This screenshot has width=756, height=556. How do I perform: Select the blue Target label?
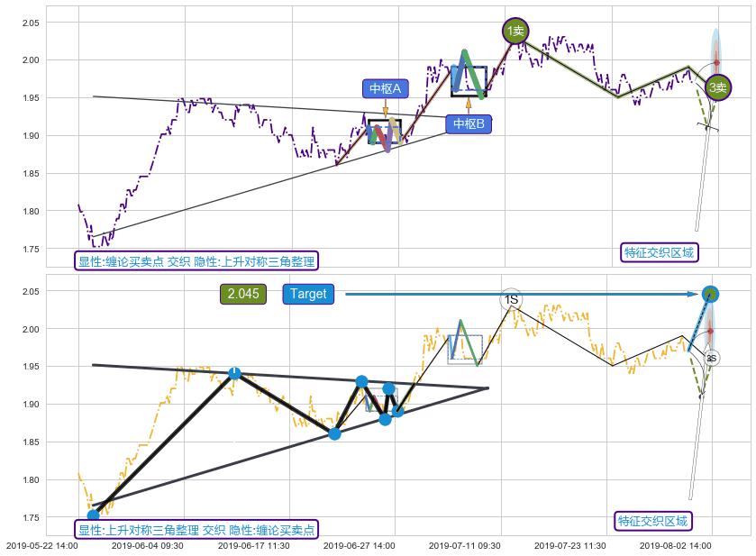point(307,294)
